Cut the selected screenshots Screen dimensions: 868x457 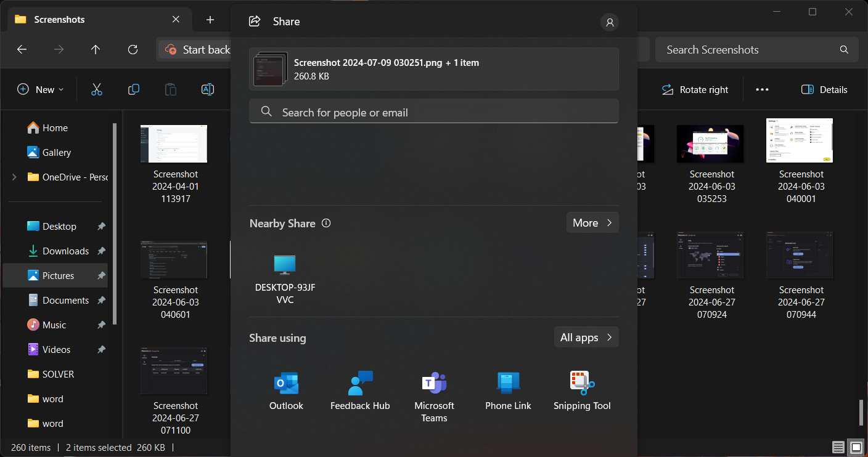point(96,89)
